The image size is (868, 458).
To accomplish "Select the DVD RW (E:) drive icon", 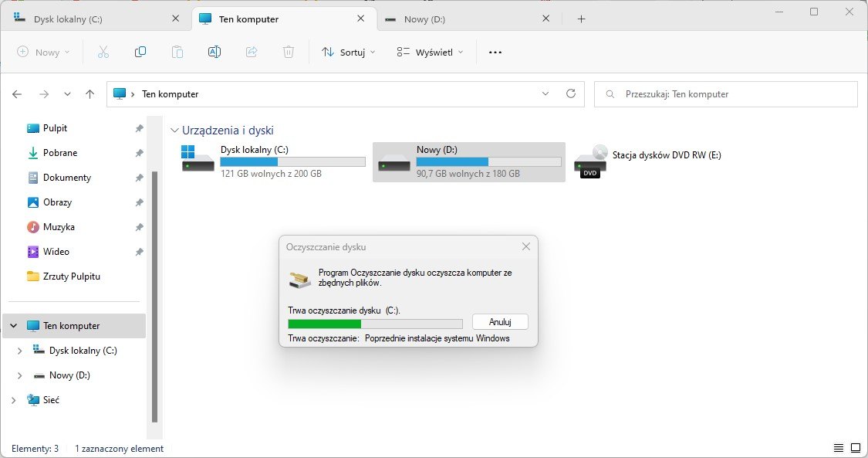I will (590, 161).
